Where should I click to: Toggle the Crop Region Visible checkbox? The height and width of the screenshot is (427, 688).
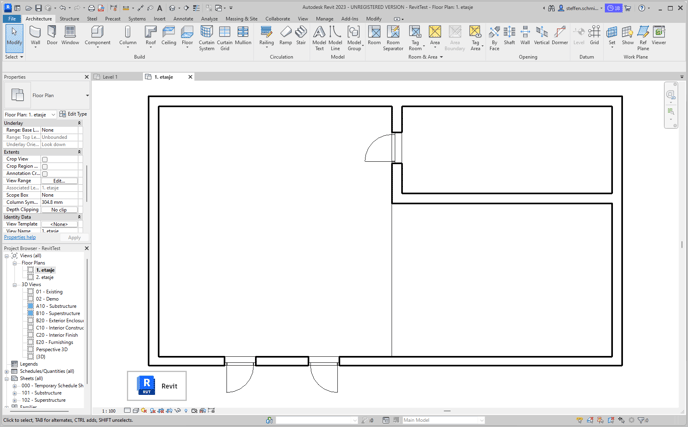click(45, 167)
